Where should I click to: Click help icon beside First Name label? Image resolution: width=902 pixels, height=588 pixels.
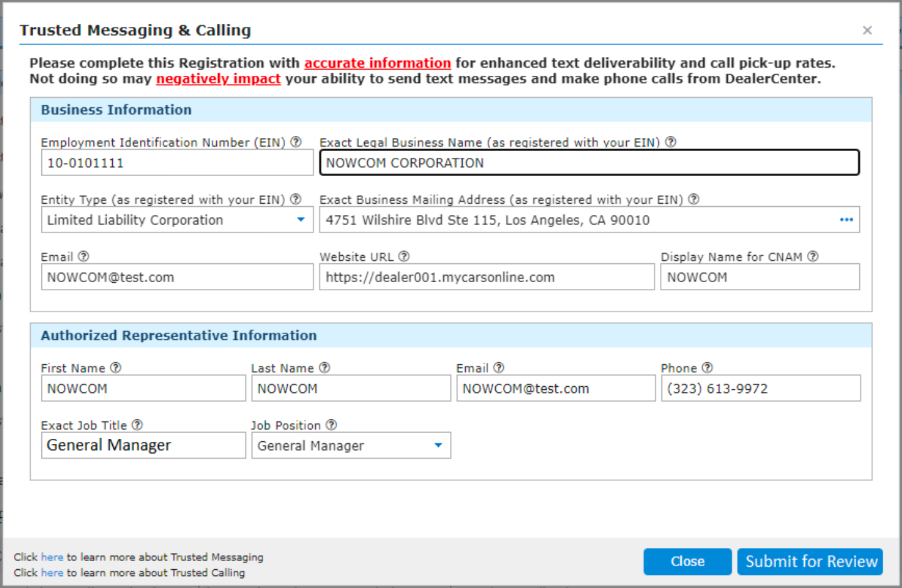[x=115, y=368]
